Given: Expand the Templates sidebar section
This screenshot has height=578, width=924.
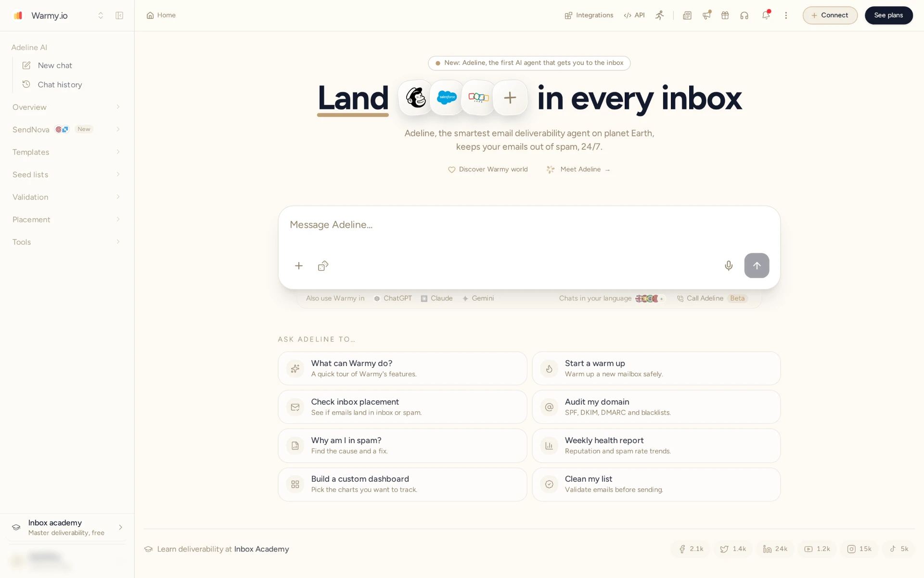Looking at the screenshot, I should click(66, 152).
